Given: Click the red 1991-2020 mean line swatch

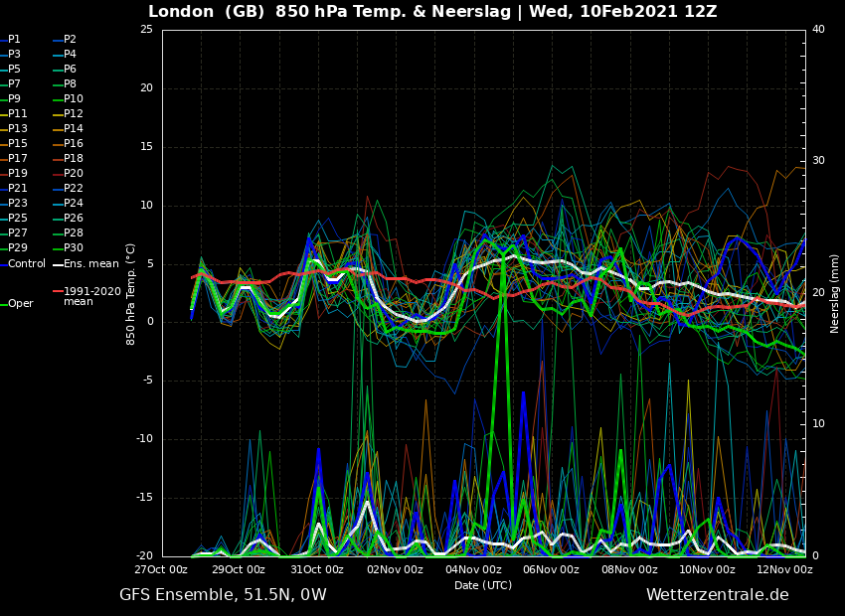Looking at the screenshot, I should tap(58, 293).
